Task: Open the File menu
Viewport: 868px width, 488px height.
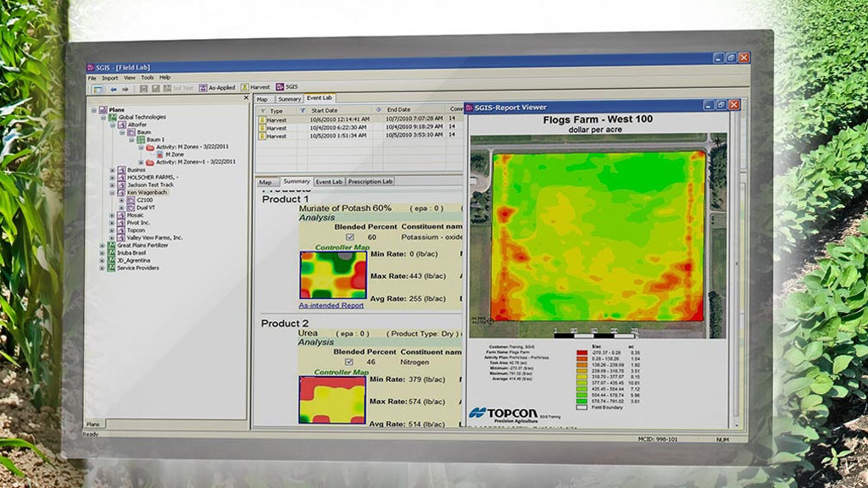Action: 92,79
